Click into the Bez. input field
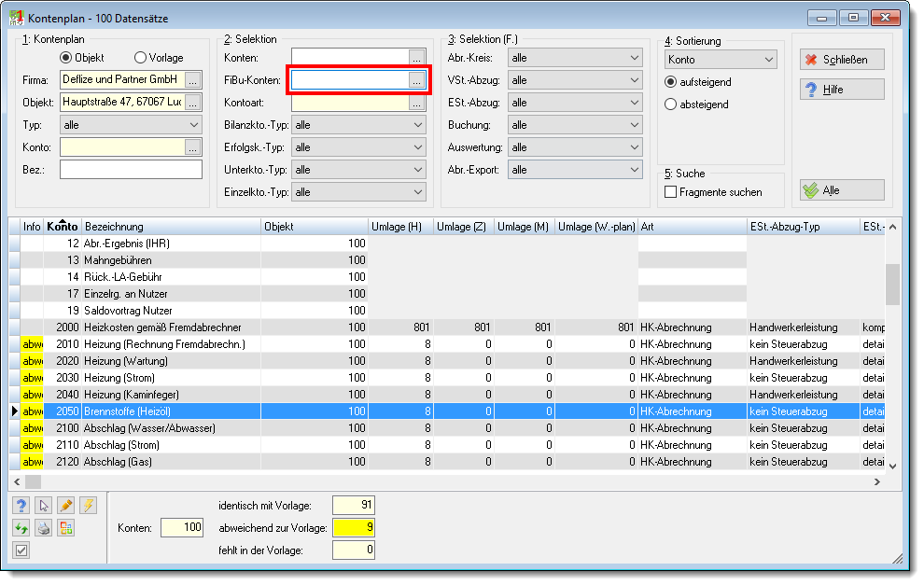 point(131,170)
